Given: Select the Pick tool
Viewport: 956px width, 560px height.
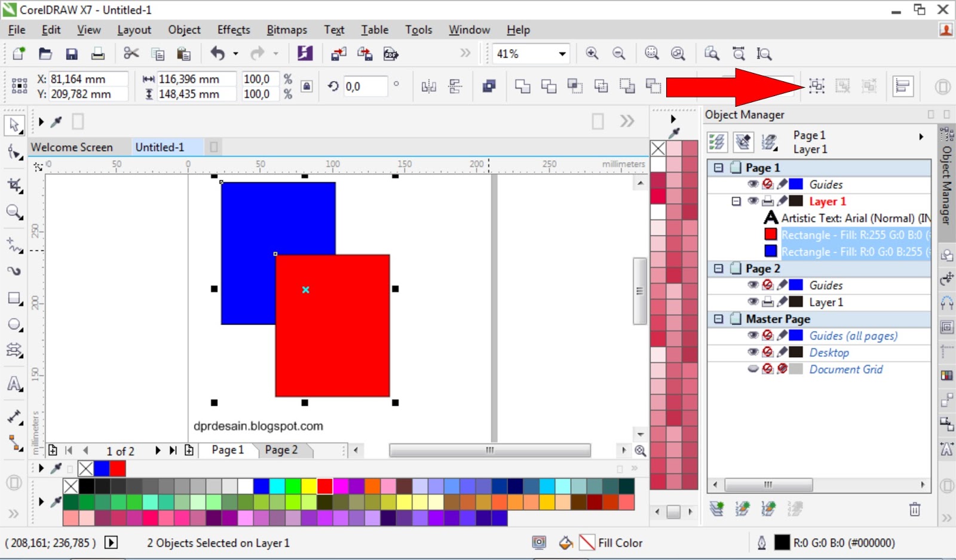Looking at the screenshot, I should coord(14,124).
